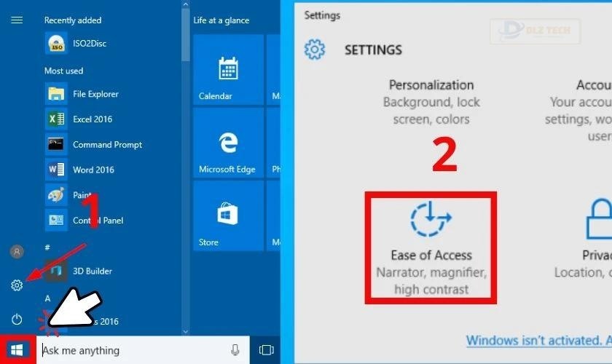The image size is (612, 364).
Task: Open File Explorer from Most used
Action: pos(95,94)
